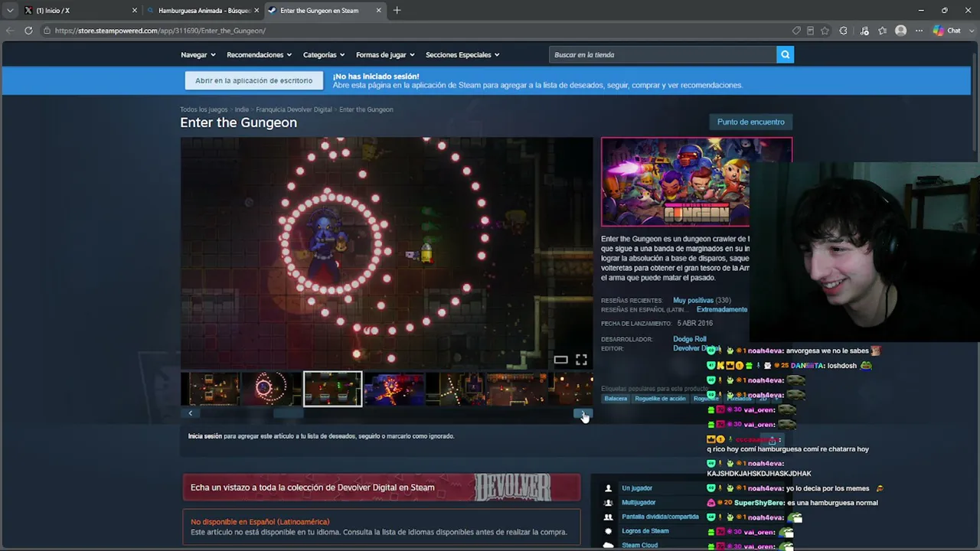Viewport: 980px width, 551px height.
Task: Open the Indie breadcrumb link
Action: point(242,109)
